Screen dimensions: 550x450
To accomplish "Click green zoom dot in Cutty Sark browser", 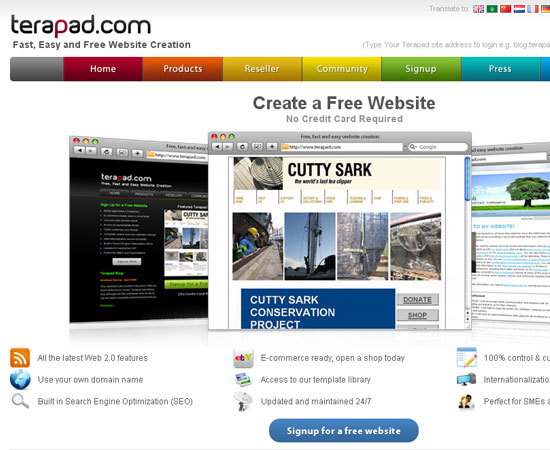I will 232,136.
